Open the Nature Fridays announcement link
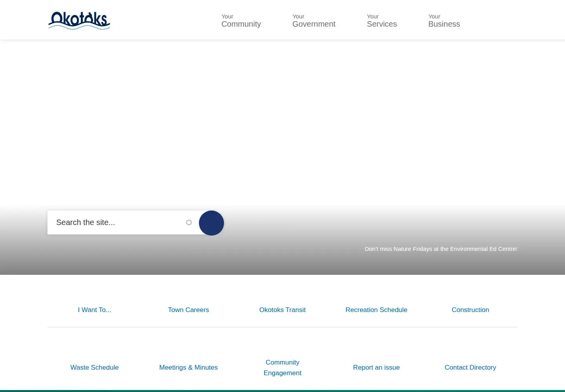Screen dimensions: 565x392 [441, 249]
